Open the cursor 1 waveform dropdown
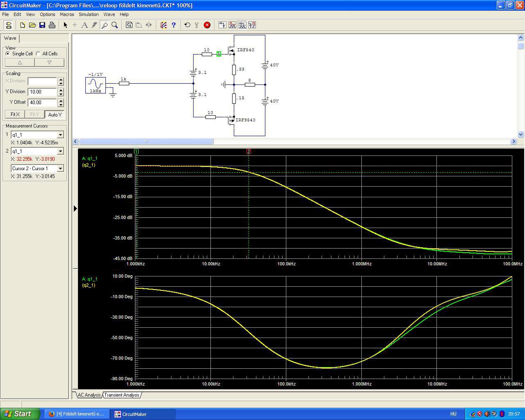 pos(61,135)
